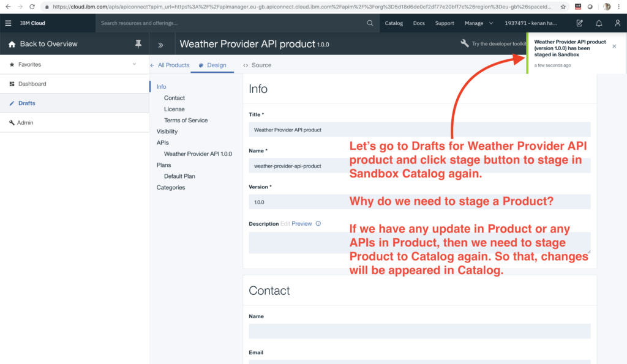
Task: Reload the browser page
Action: coord(32,6)
